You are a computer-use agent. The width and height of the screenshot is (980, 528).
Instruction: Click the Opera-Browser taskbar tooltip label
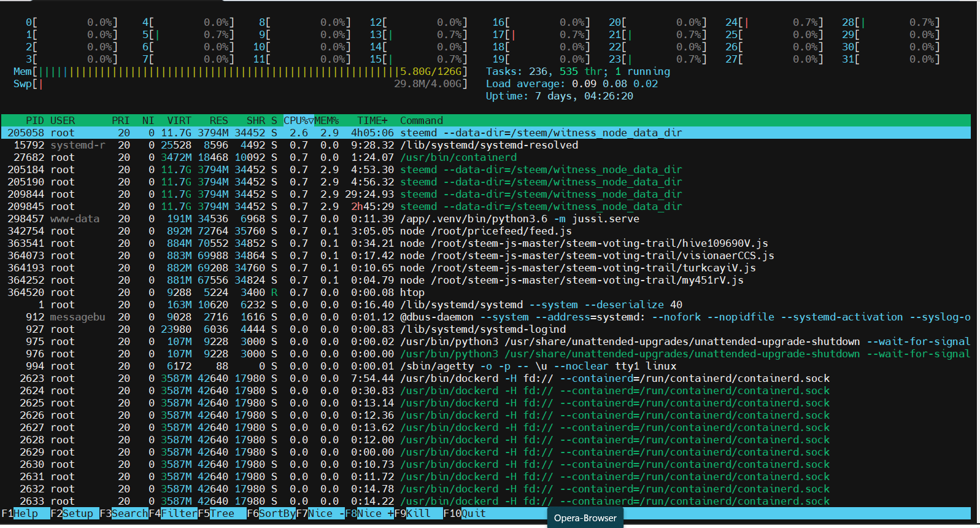point(585,518)
